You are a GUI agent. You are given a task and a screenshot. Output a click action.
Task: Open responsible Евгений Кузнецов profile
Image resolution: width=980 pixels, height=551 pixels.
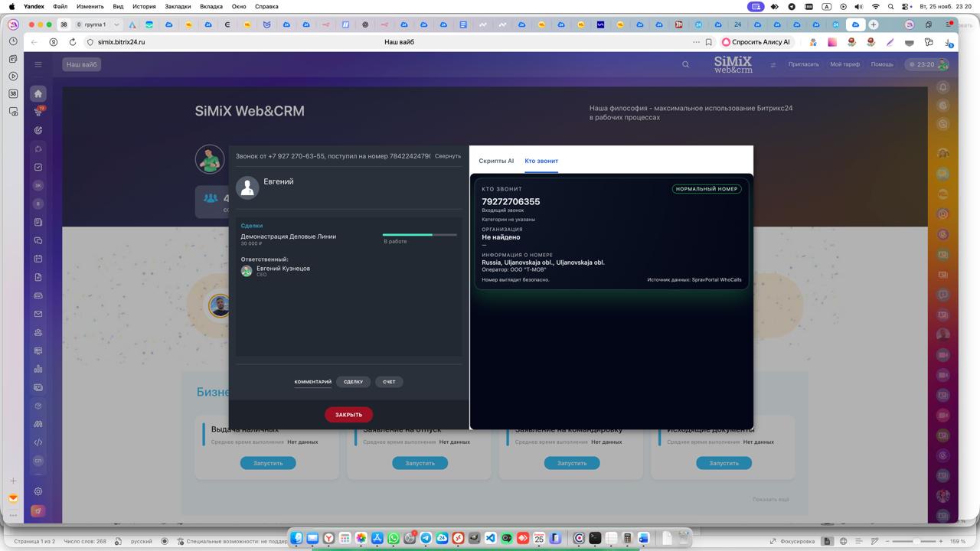point(283,269)
